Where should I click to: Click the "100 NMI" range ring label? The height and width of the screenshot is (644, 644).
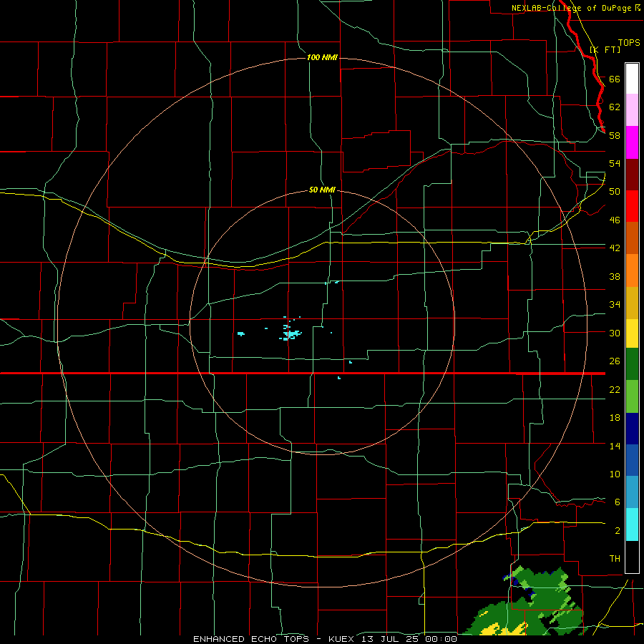coord(322,57)
